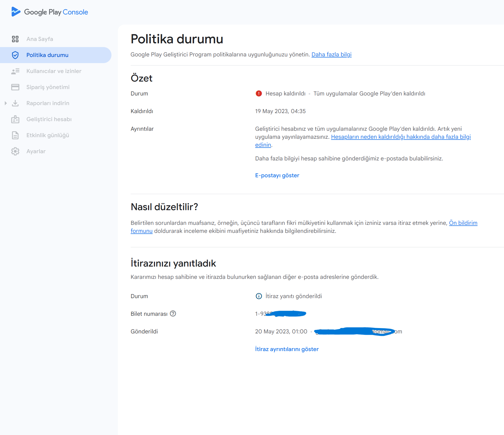The image size is (504, 435).
Task: Click the Geliştirici hesabı badge icon
Action: pyautogui.click(x=15, y=119)
